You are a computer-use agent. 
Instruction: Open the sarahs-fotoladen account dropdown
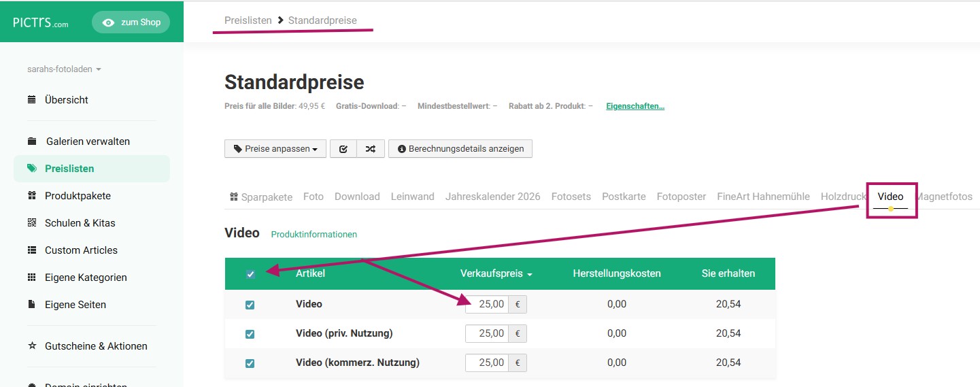tap(64, 69)
